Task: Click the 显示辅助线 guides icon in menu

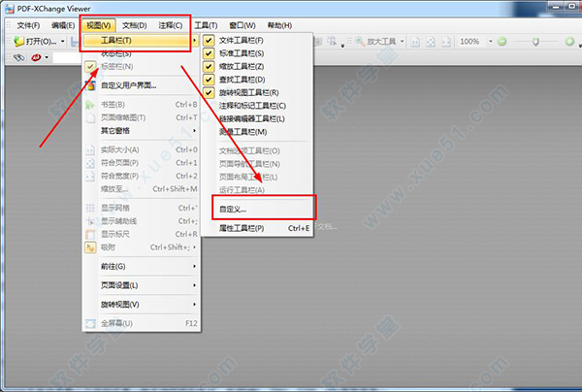Action: click(x=90, y=221)
